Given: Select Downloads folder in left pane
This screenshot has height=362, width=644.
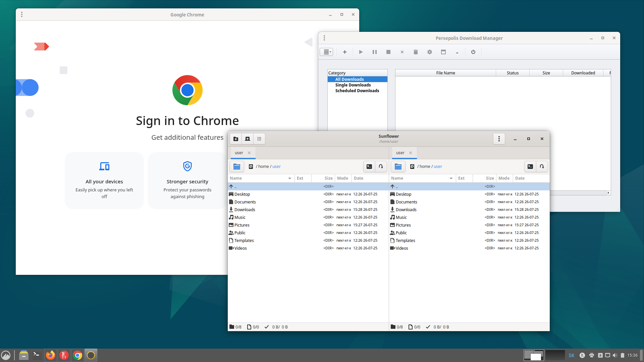Looking at the screenshot, I should coord(308,209).
